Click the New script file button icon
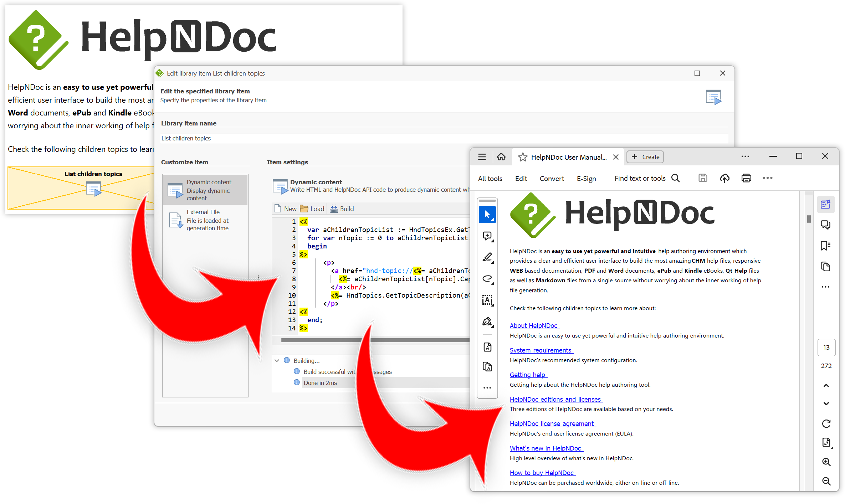The width and height of the screenshot is (845, 504). (x=277, y=208)
